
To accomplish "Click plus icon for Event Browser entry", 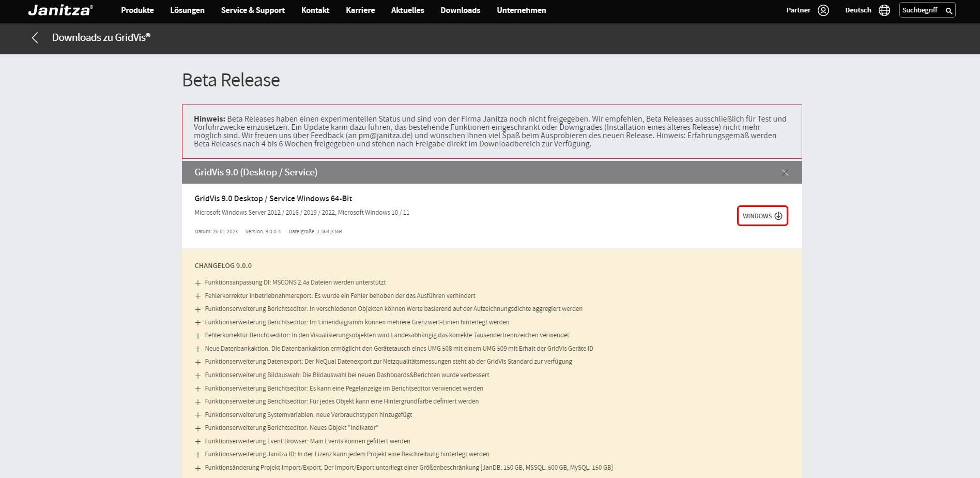I will [x=197, y=442].
